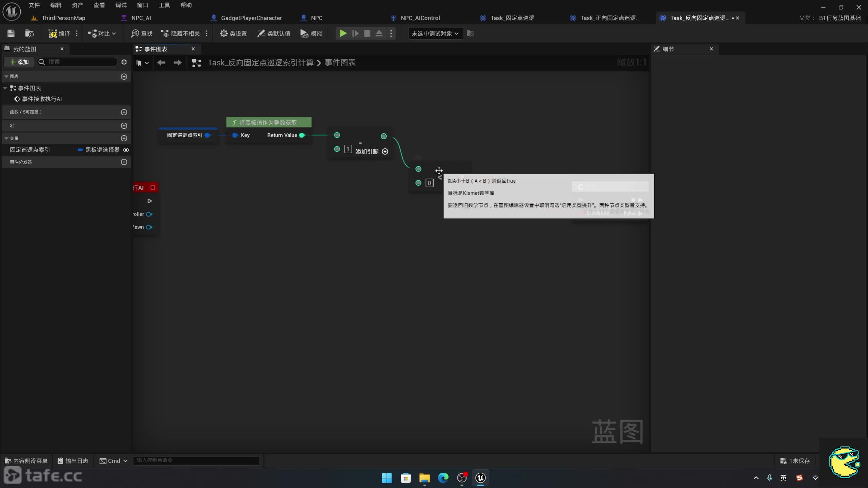Open the 对比 diff dropdown
The width and height of the screenshot is (868, 488).
(x=102, y=33)
